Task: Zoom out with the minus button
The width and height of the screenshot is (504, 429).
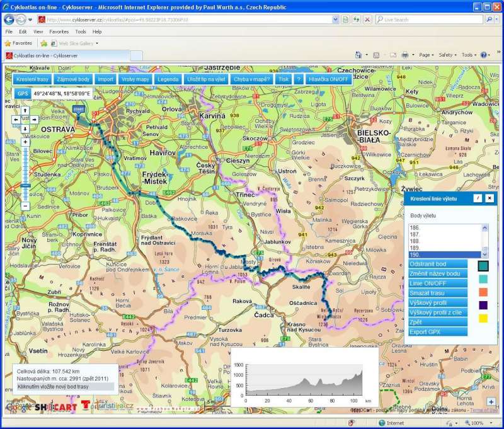Action: click(25, 206)
